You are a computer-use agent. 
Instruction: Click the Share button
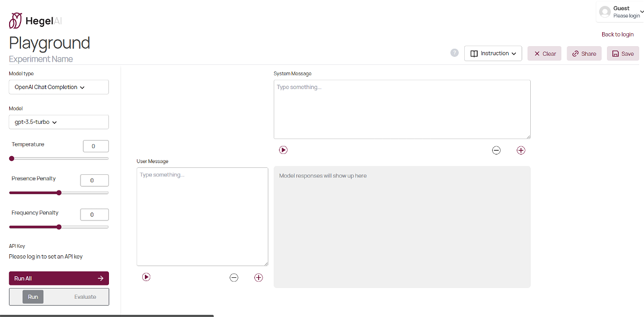pos(584,53)
